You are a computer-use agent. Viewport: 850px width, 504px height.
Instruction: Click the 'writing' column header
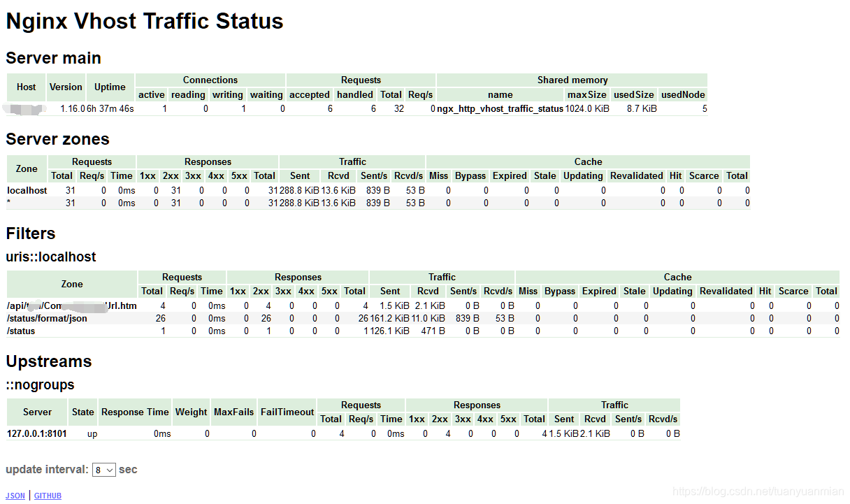(x=228, y=94)
